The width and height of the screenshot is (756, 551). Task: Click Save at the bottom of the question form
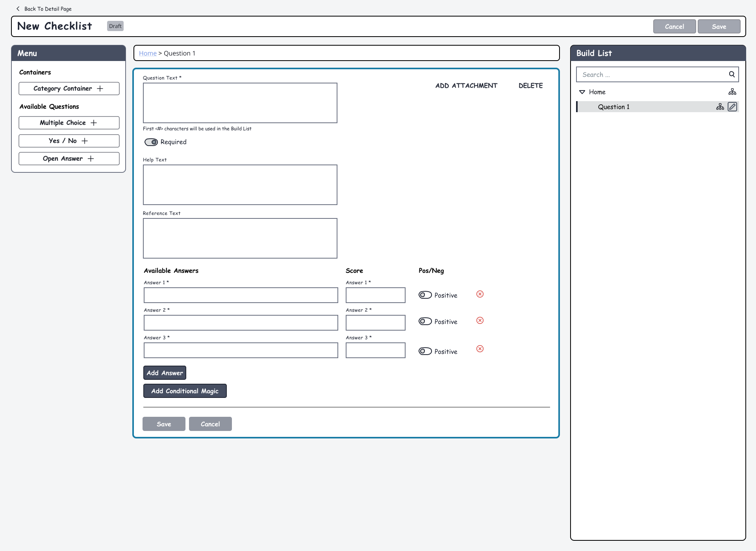point(164,424)
